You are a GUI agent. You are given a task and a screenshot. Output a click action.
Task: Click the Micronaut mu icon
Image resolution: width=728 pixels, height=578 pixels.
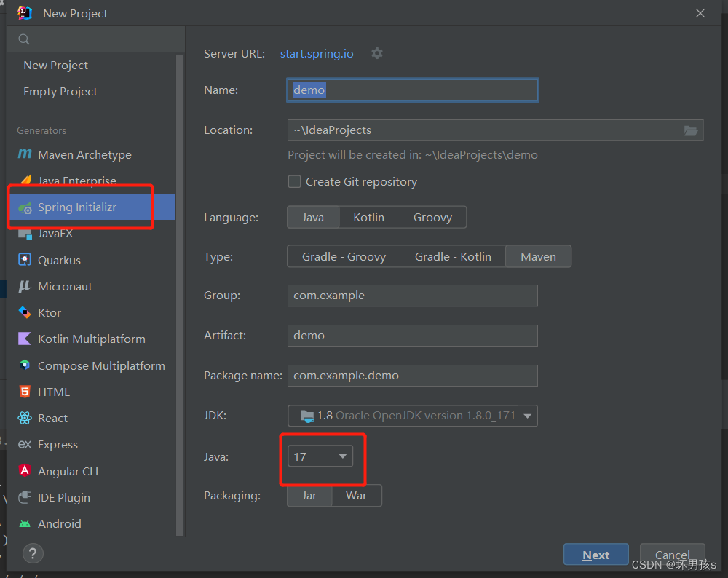coord(25,286)
